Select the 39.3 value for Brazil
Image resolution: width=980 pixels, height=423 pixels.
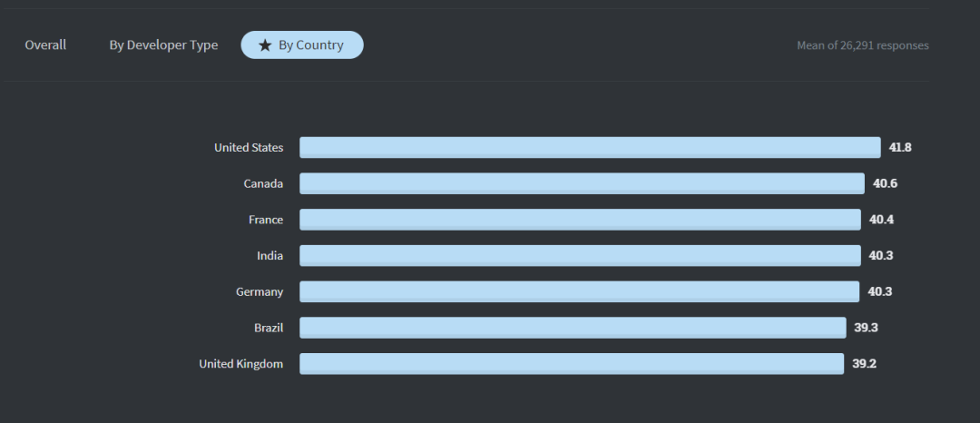[866, 328]
